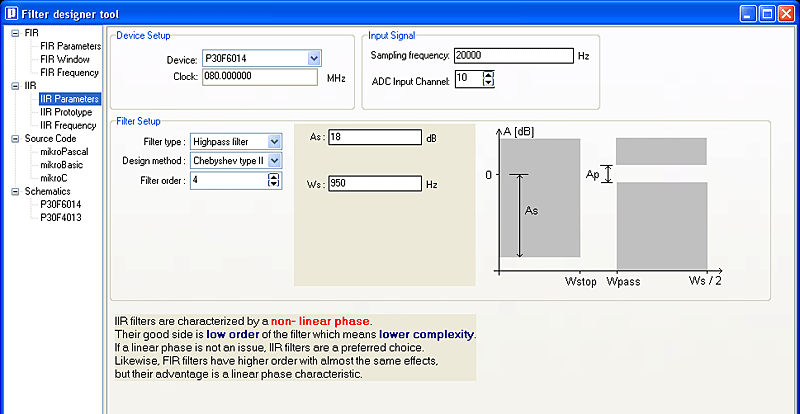Adjust the Filter order stepper

pyautogui.click(x=274, y=180)
